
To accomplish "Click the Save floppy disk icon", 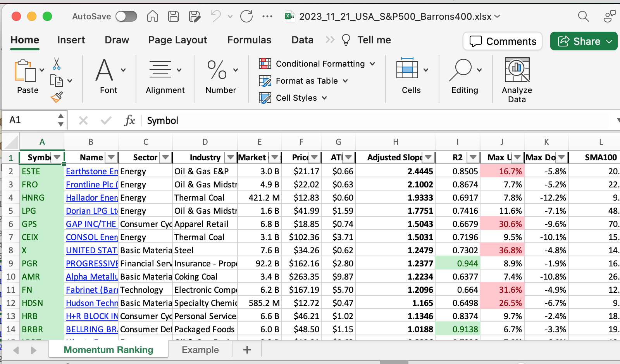I will [174, 16].
